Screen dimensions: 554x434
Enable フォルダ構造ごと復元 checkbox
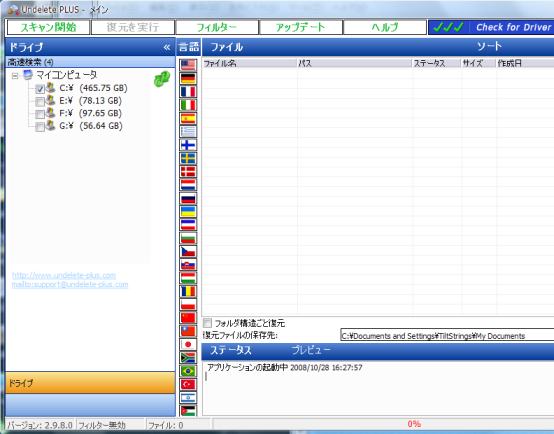207,323
